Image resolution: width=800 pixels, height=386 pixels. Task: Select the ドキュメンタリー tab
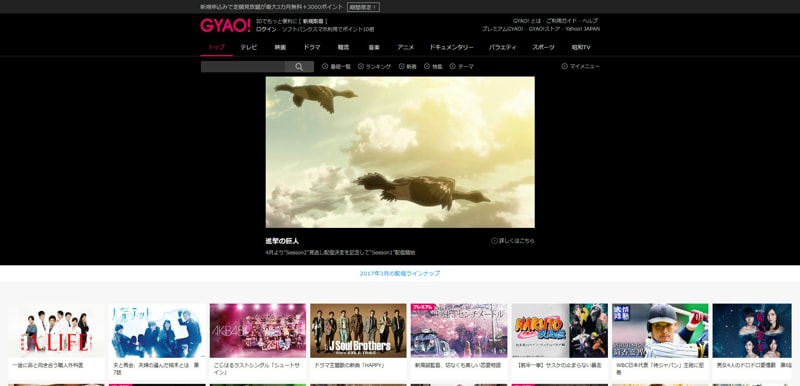452,47
